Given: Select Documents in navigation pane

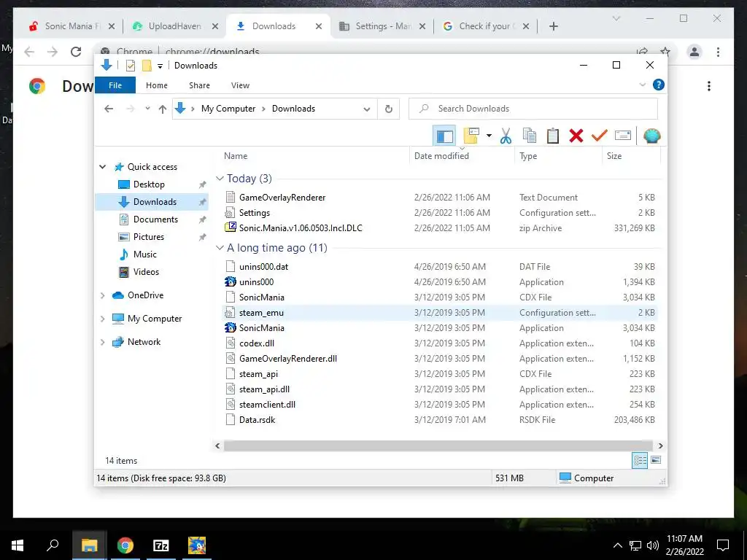Looking at the screenshot, I should pyautogui.click(x=155, y=219).
